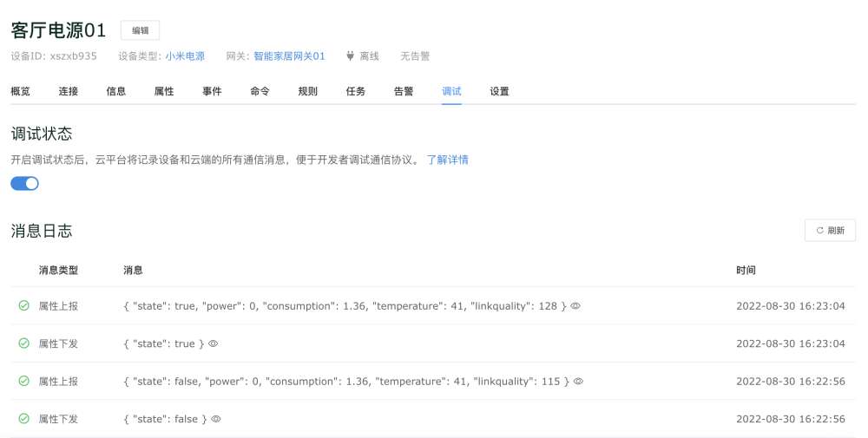The image size is (868, 438).
Task: Switch to the 连接 tab
Action: [68, 91]
